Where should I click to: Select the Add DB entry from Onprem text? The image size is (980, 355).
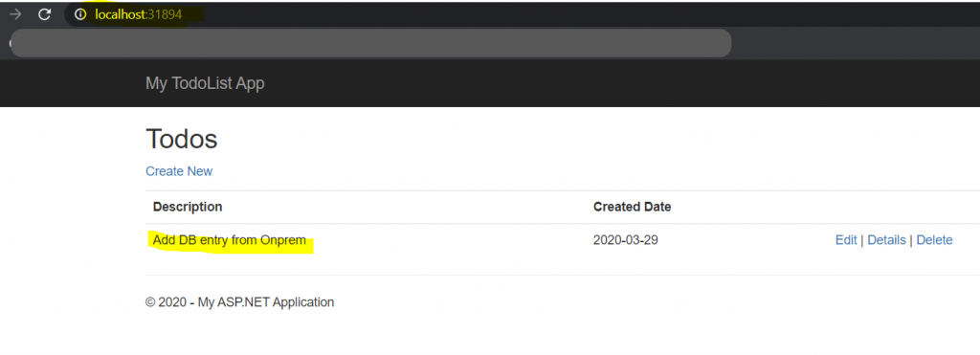pyautogui.click(x=230, y=240)
